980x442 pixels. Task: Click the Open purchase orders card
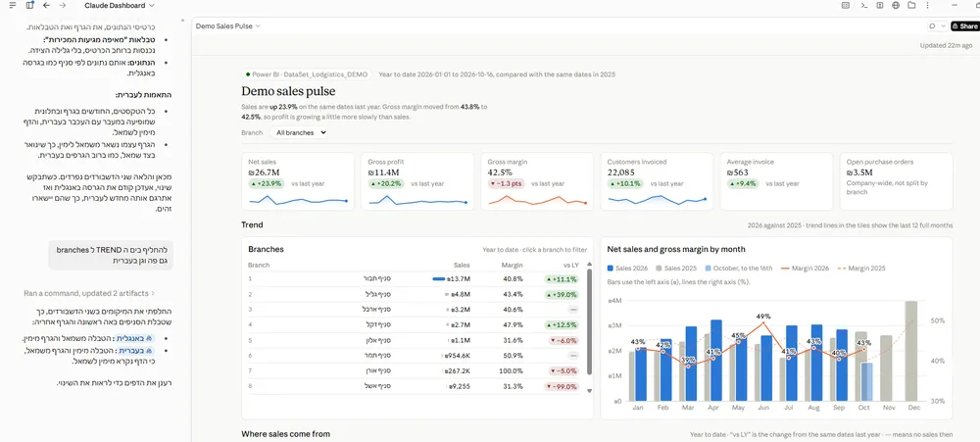pos(896,181)
